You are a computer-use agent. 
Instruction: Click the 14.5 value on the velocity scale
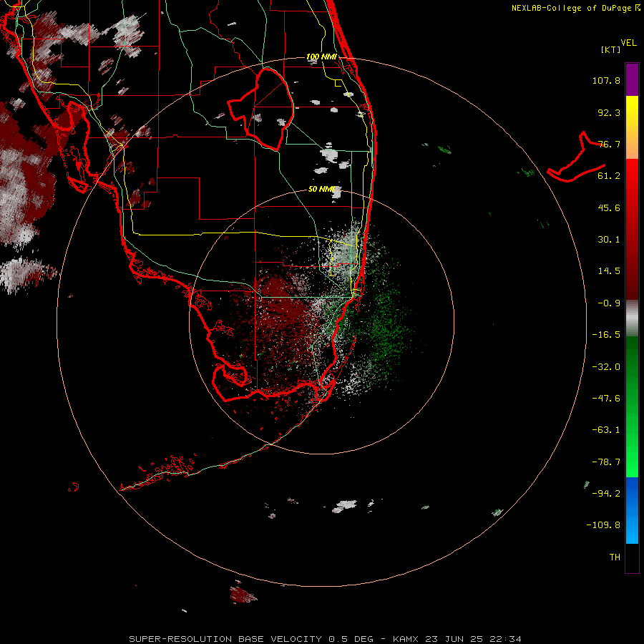(x=609, y=271)
